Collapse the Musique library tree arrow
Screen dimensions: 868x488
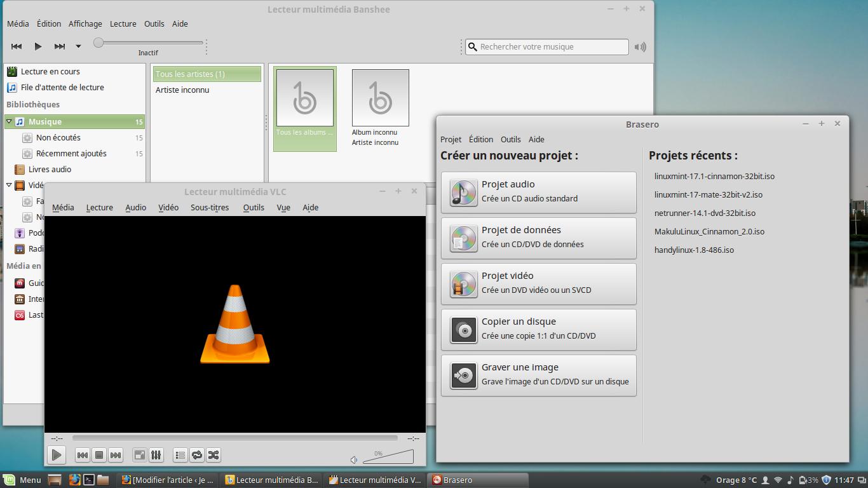tap(9, 121)
